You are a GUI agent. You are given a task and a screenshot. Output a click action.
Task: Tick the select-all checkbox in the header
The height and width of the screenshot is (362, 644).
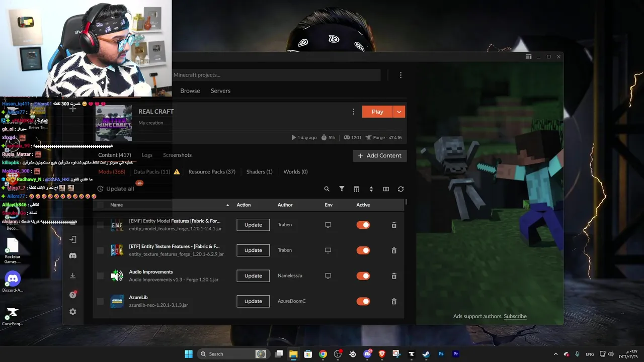[100, 205]
